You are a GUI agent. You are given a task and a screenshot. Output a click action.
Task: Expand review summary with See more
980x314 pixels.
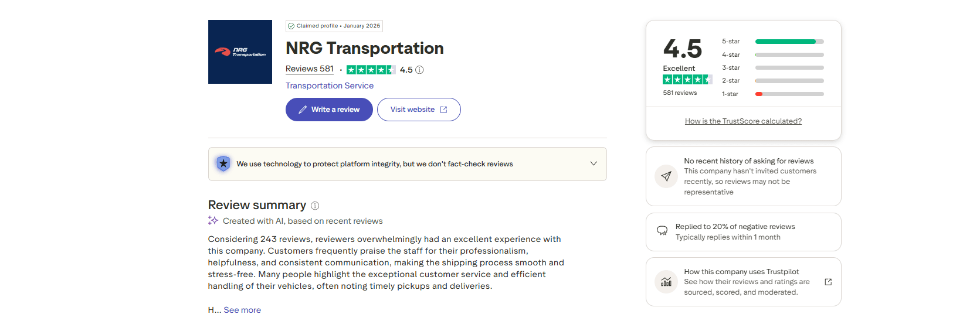coord(242,310)
